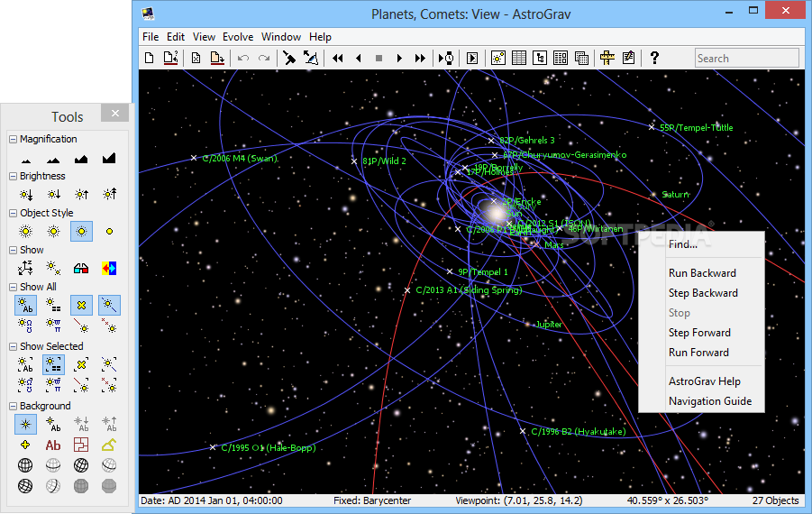Select the largest magnification mountain icon
Viewport: 812px width, 514px height.
109,158
